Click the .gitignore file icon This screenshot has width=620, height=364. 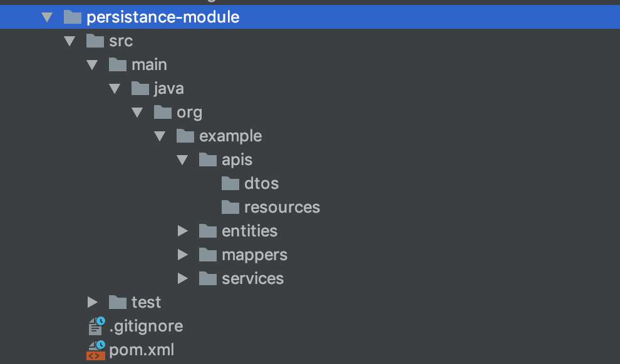pyautogui.click(x=96, y=326)
